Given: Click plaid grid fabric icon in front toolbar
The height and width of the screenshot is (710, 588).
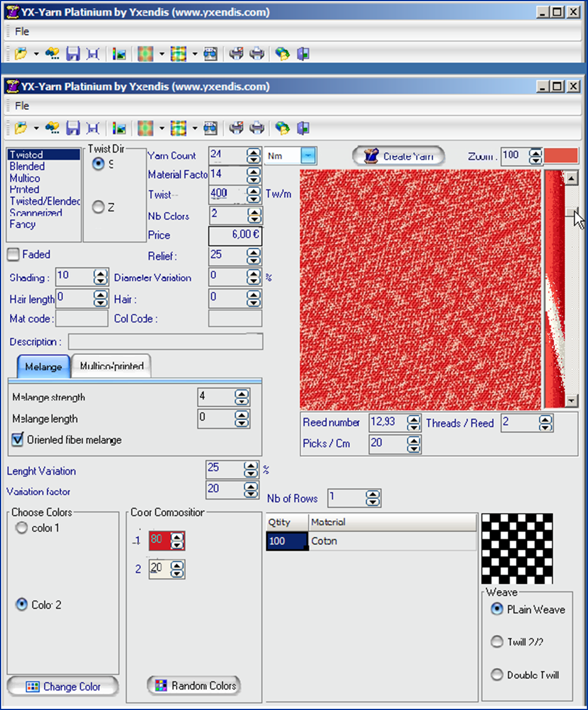Looking at the screenshot, I should 178,128.
